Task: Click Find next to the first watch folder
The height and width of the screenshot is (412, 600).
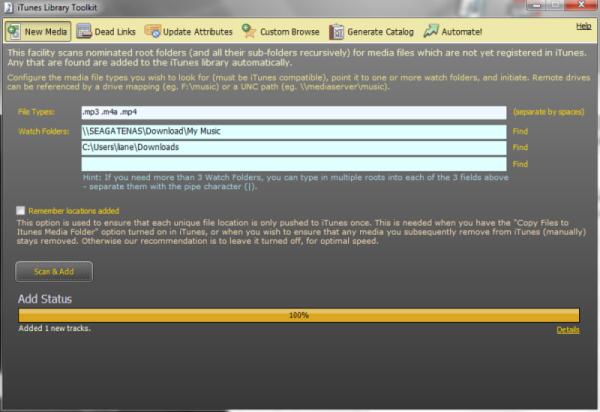Action: pos(520,131)
